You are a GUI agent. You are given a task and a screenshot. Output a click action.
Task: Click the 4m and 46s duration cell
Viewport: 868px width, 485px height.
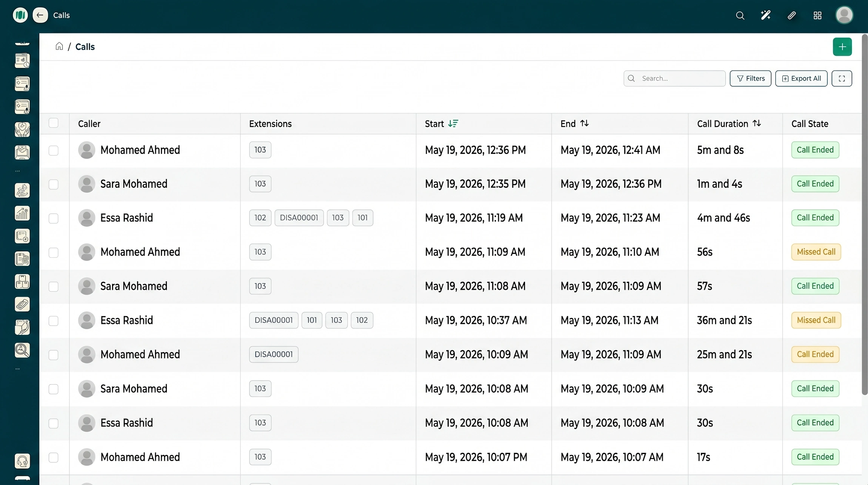(723, 218)
